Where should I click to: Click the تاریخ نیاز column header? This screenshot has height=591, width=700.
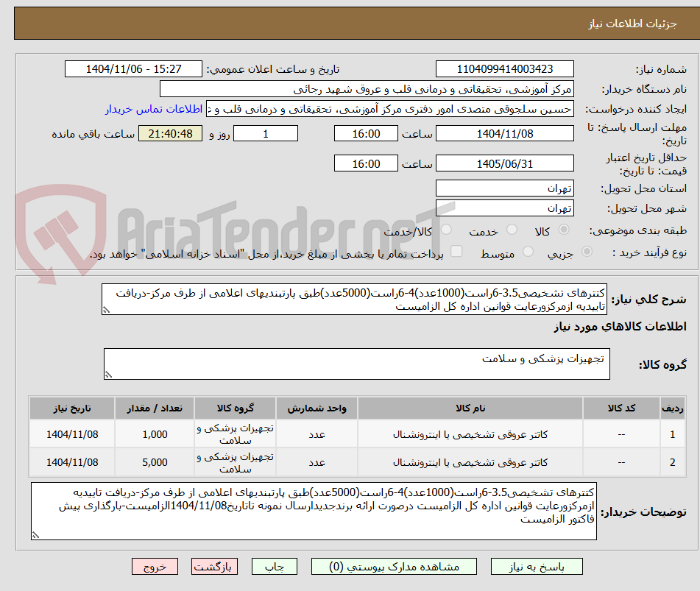pyautogui.click(x=72, y=408)
